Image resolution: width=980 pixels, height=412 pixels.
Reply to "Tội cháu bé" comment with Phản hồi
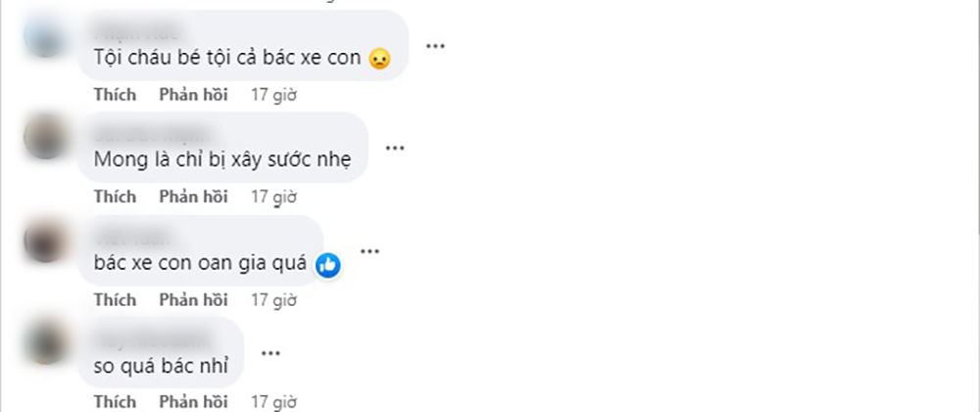click(x=193, y=95)
